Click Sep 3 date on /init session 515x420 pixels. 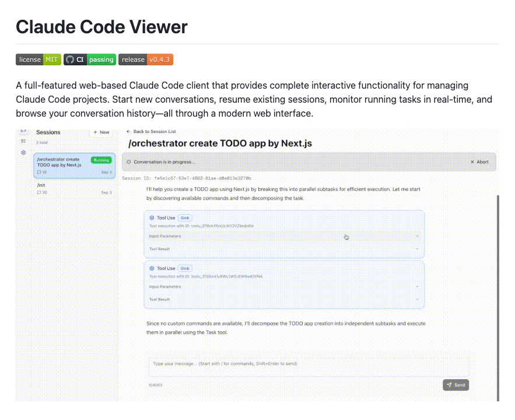pyautogui.click(x=106, y=192)
